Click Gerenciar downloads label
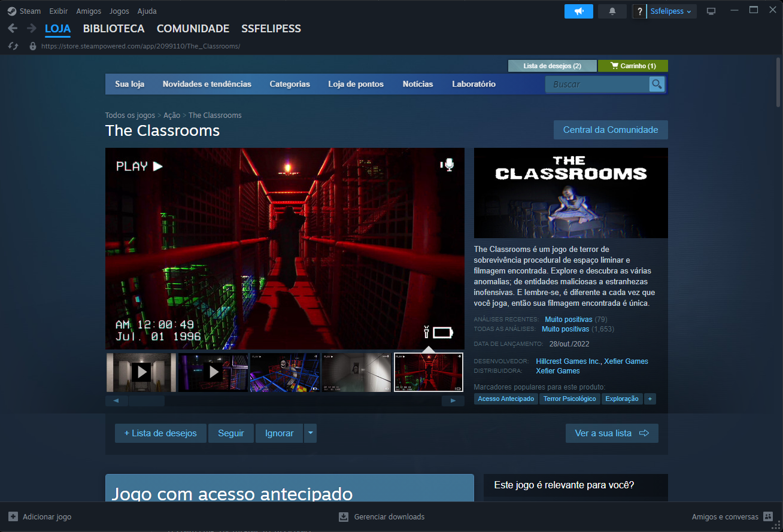783x532 pixels. tap(389, 516)
